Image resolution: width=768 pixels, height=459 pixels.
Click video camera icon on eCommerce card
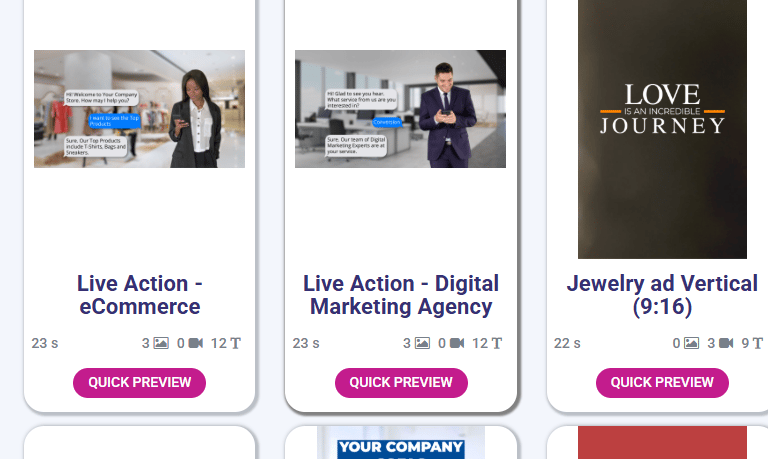(x=196, y=343)
